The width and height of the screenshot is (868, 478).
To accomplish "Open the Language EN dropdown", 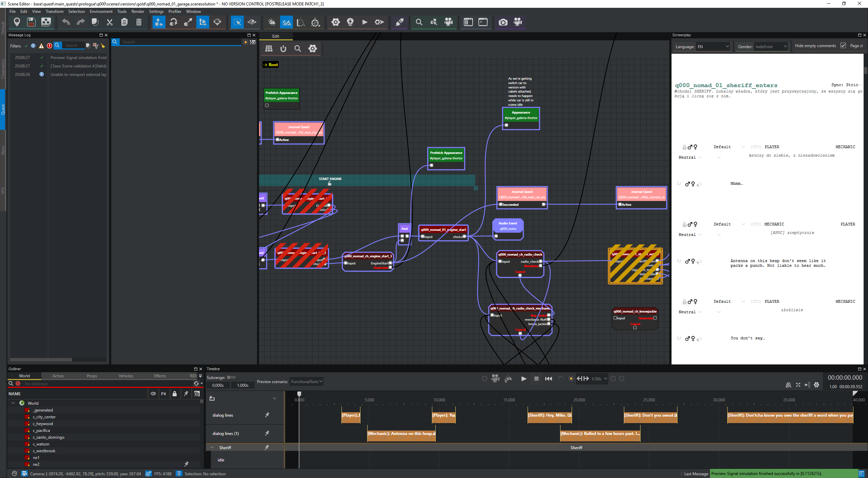I will coord(713,47).
